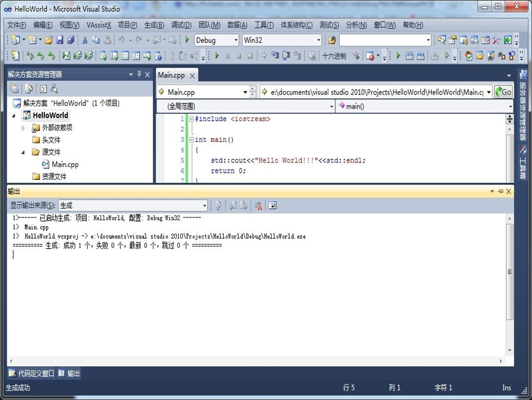Open the (全局范围) scope dropdown
The height and width of the screenshot is (400, 532).
pos(332,106)
